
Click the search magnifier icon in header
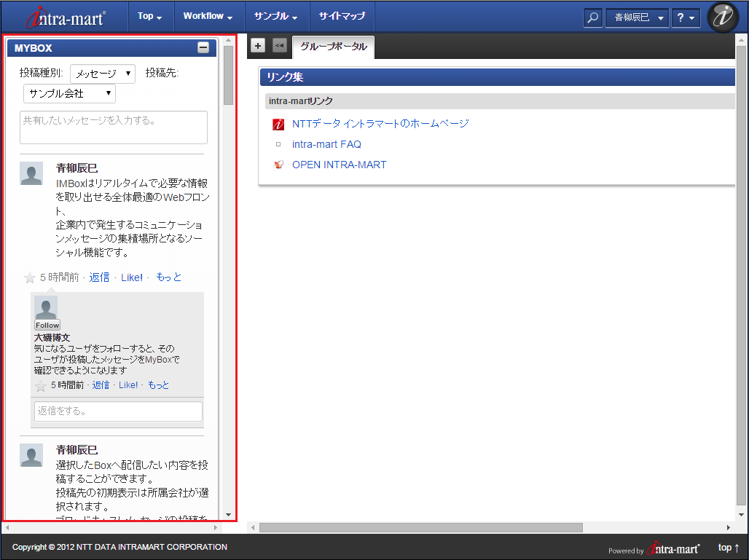(x=593, y=17)
